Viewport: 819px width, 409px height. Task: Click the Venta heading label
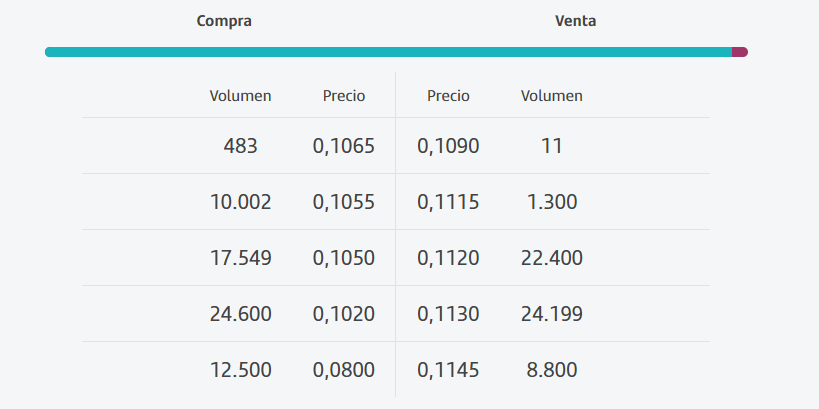pos(576,21)
